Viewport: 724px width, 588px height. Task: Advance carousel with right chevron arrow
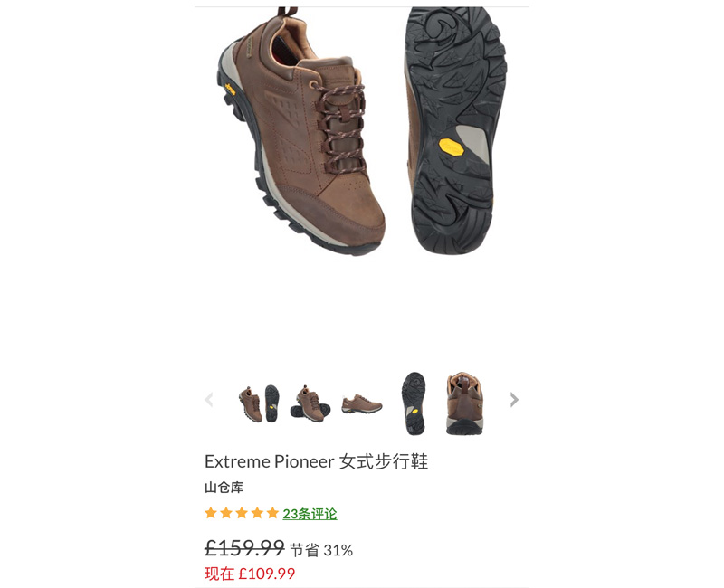point(514,400)
